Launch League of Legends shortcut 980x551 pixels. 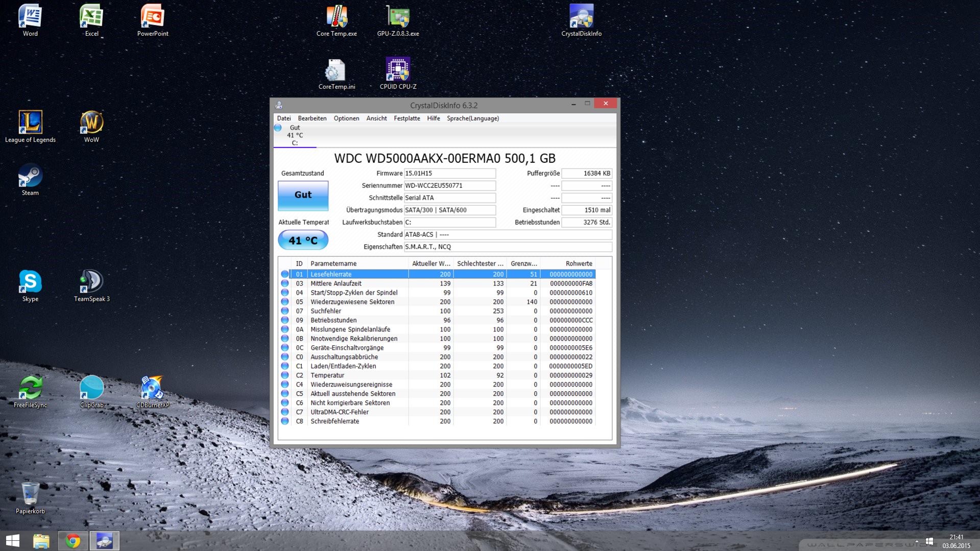click(x=30, y=127)
